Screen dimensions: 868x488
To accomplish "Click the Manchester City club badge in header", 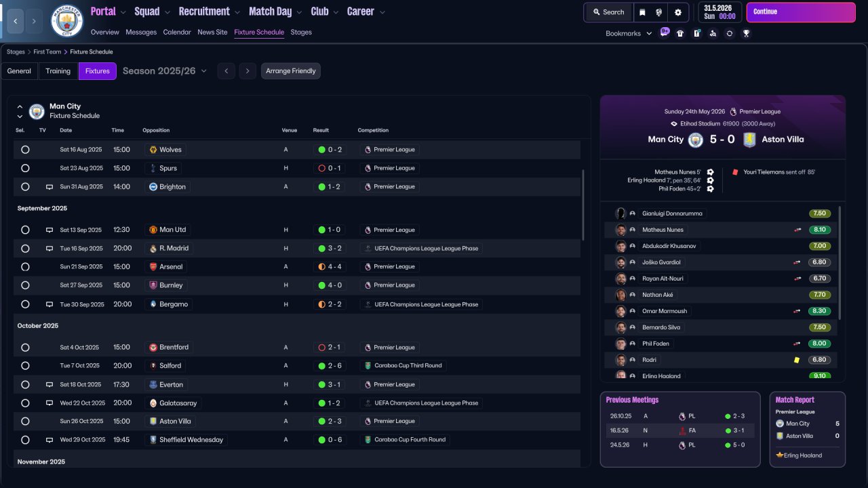I will coord(67,21).
